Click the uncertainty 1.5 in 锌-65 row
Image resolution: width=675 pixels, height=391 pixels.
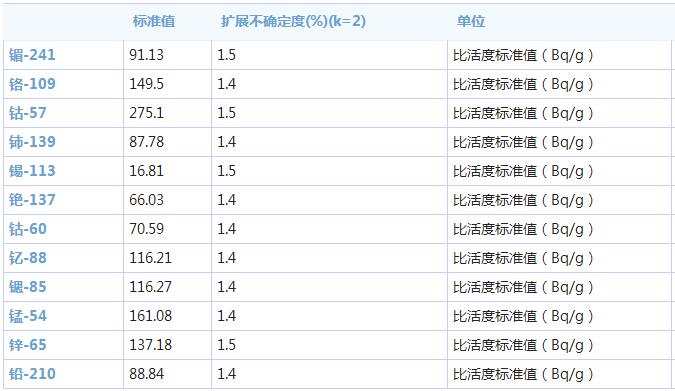(226, 345)
